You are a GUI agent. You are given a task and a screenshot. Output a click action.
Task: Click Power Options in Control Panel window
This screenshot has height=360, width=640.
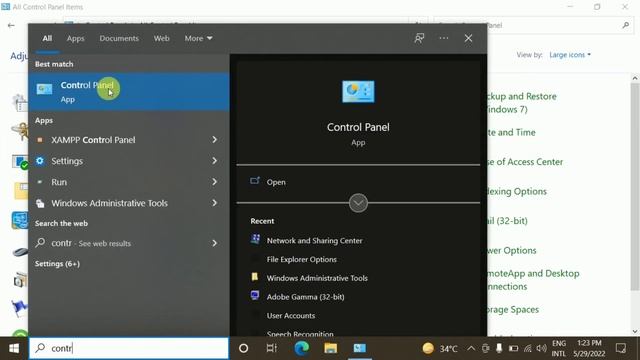click(512, 250)
